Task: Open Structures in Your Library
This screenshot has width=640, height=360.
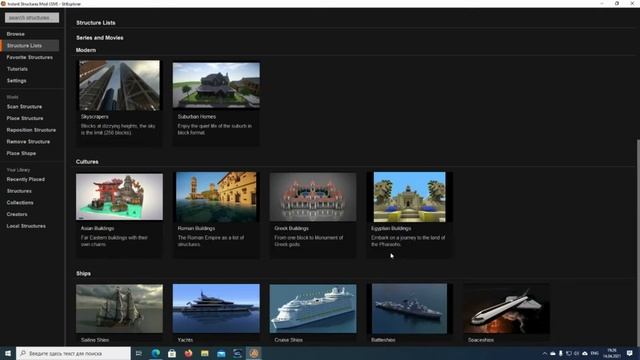Action: [19, 191]
